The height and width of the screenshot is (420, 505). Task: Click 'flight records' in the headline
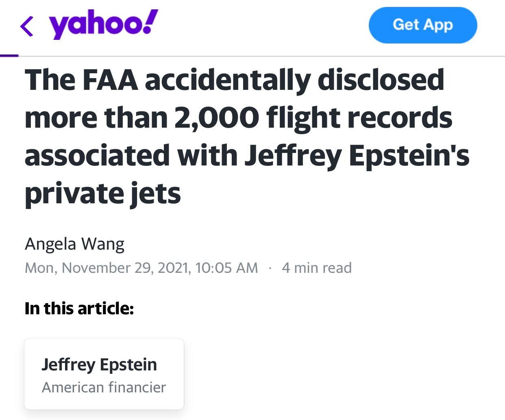point(359,118)
